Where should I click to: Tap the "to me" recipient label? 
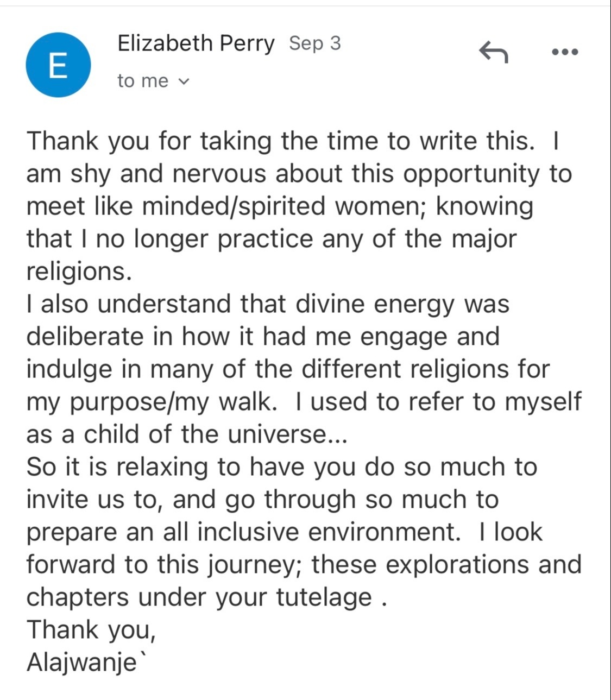[143, 81]
